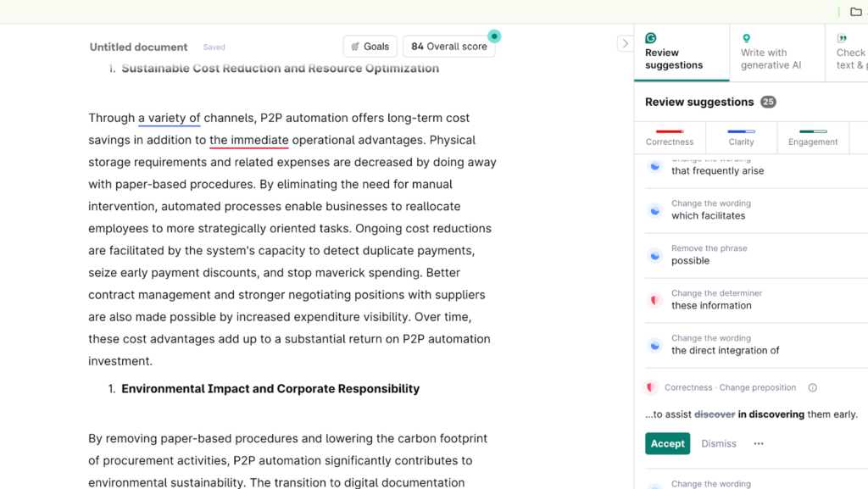Click the icon next to 'the direct integration of'

[x=654, y=345]
